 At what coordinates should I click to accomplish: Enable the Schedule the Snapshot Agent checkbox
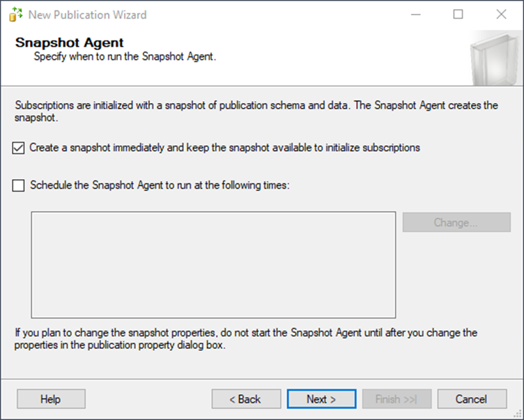tap(18, 185)
